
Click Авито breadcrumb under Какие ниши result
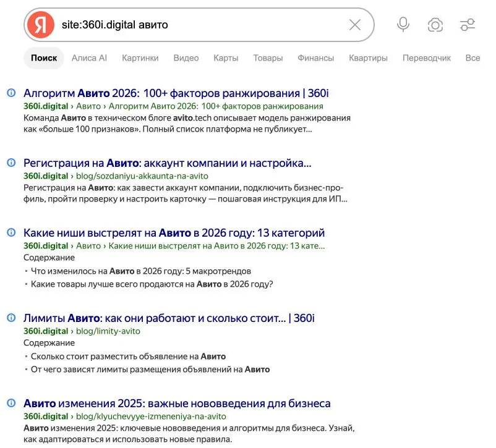click(x=88, y=246)
